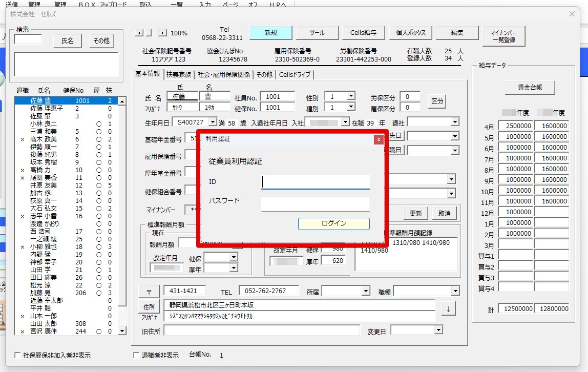Select employee 井原 友美 in list

pos(67,185)
